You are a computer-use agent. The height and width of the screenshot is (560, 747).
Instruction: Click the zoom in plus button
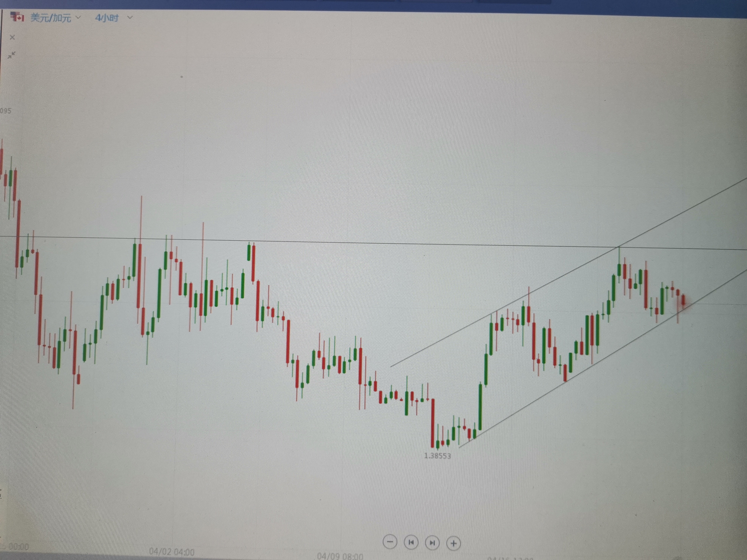click(x=454, y=543)
